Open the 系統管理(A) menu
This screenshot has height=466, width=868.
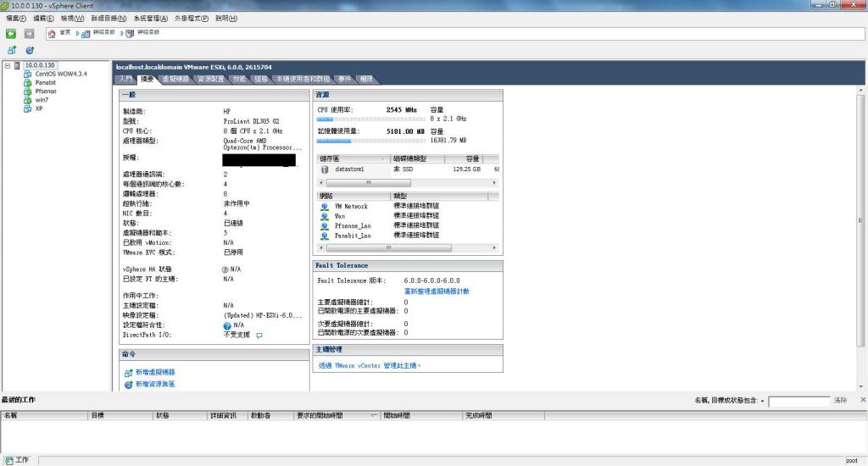click(151, 18)
